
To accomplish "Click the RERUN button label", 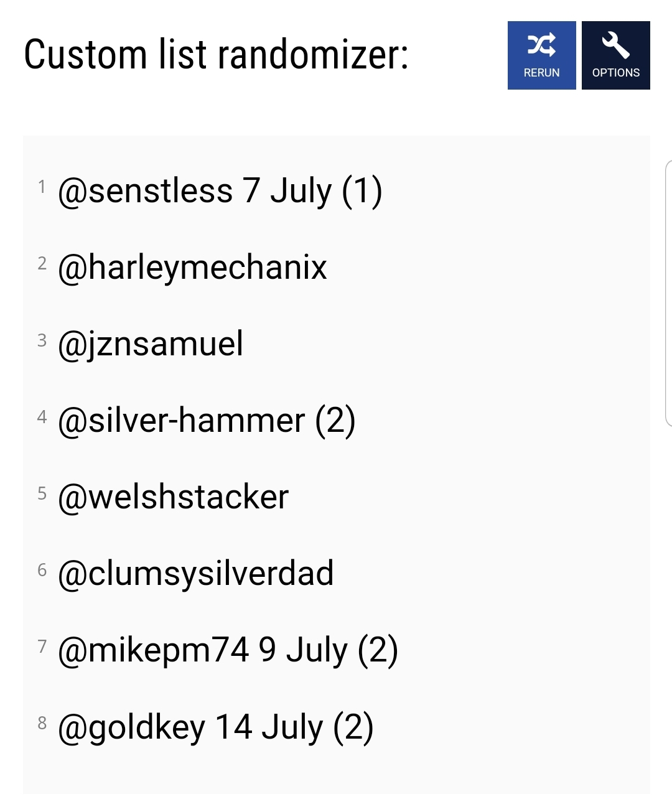I will tap(541, 73).
